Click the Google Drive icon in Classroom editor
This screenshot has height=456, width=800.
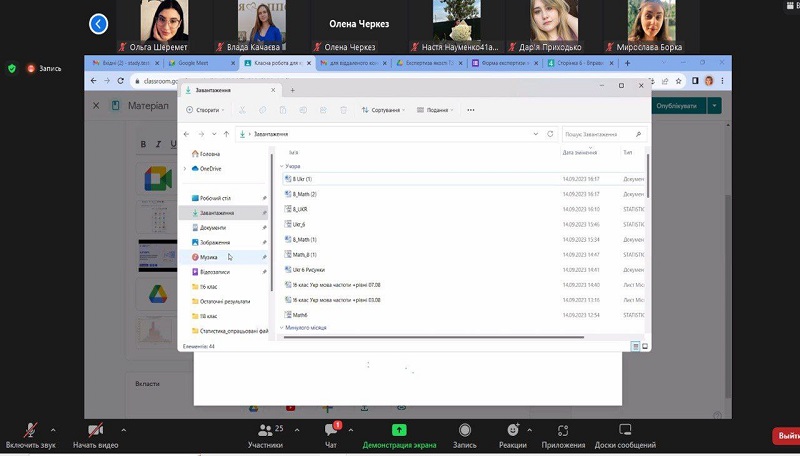158,294
